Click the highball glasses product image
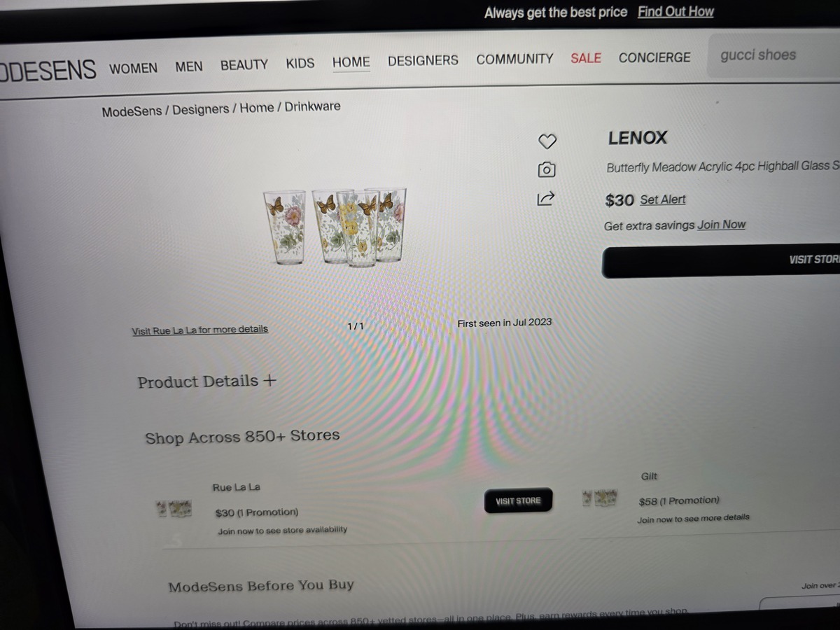 [335, 226]
